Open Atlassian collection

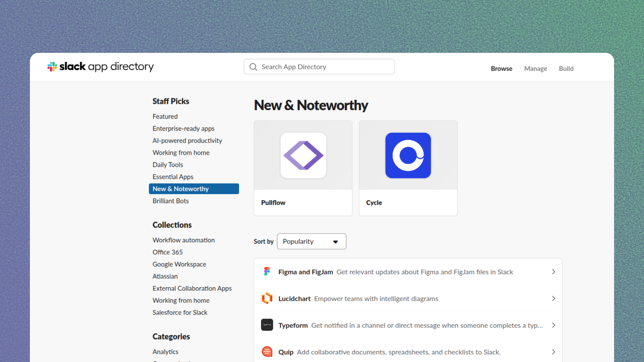tap(165, 276)
